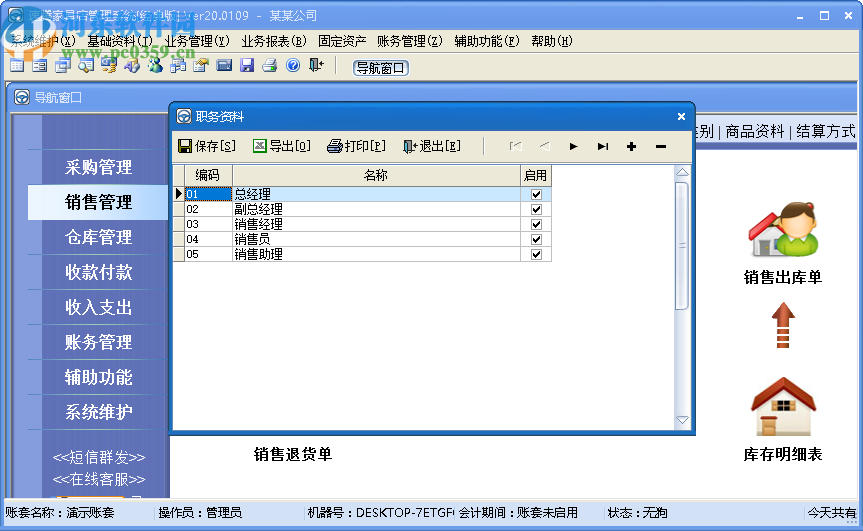The width and height of the screenshot is (863, 531).
Task: Click the form list icon in main toolbar
Action: click(40, 66)
